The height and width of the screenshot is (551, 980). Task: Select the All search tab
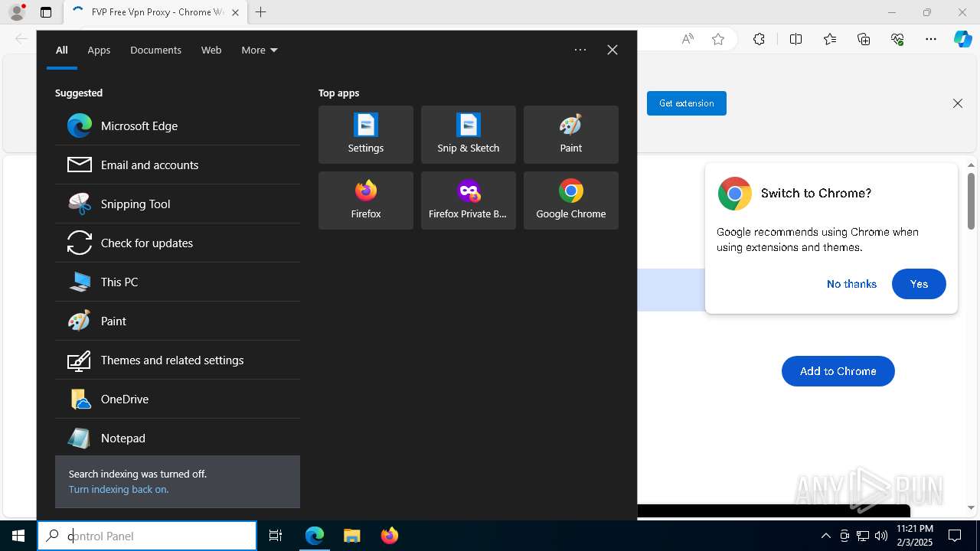(62, 50)
